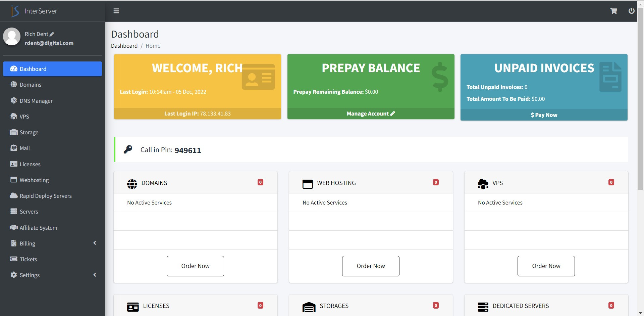
Task: Click the WEB HOSTING count badge
Action: click(x=436, y=182)
